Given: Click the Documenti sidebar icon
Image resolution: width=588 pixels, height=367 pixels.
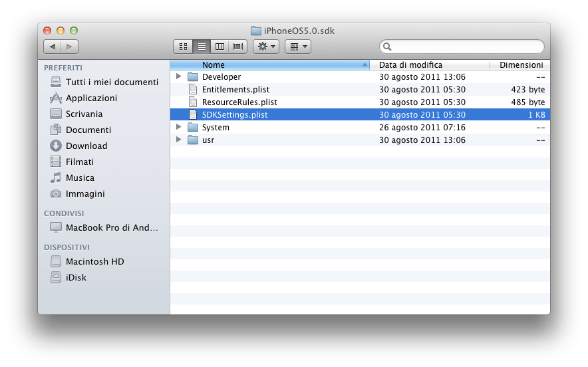Looking at the screenshot, I should [x=56, y=130].
